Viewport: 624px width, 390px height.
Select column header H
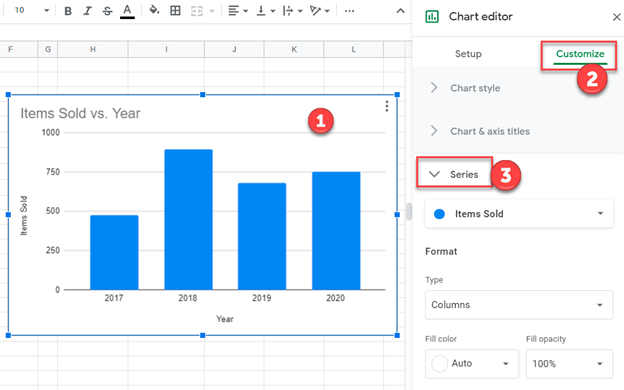[93, 49]
